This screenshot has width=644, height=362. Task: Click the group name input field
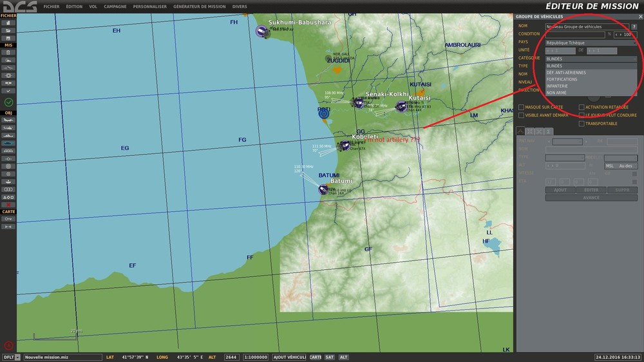point(587,26)
